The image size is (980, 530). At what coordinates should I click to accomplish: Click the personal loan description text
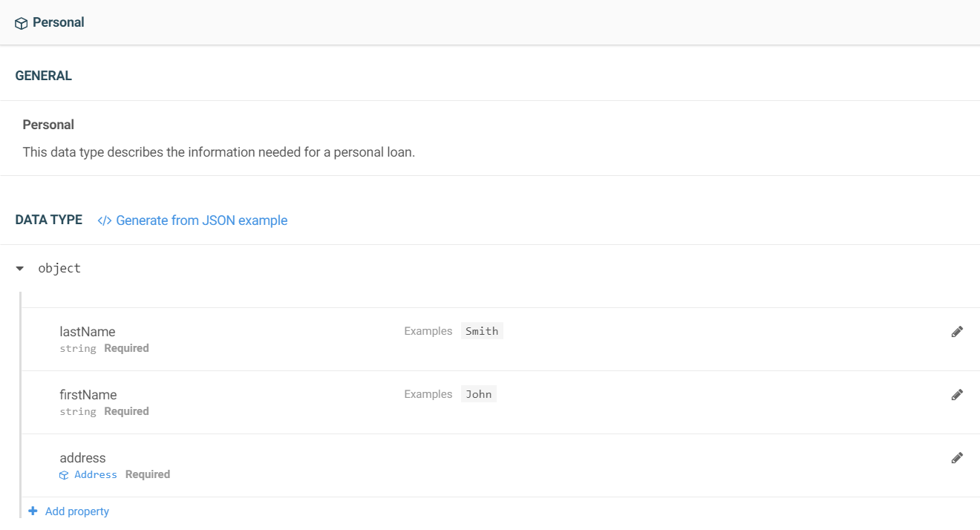click(219, 152)
